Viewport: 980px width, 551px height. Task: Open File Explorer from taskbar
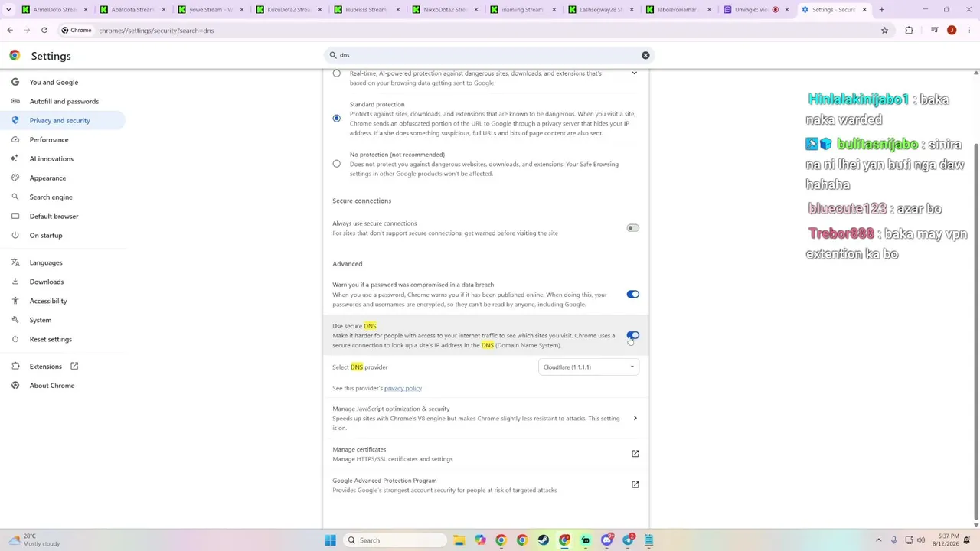click(x=459, y=540)
